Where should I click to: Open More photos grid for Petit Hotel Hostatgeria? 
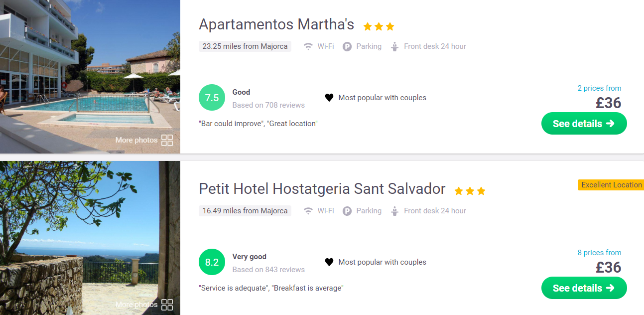tap(167, 305)
